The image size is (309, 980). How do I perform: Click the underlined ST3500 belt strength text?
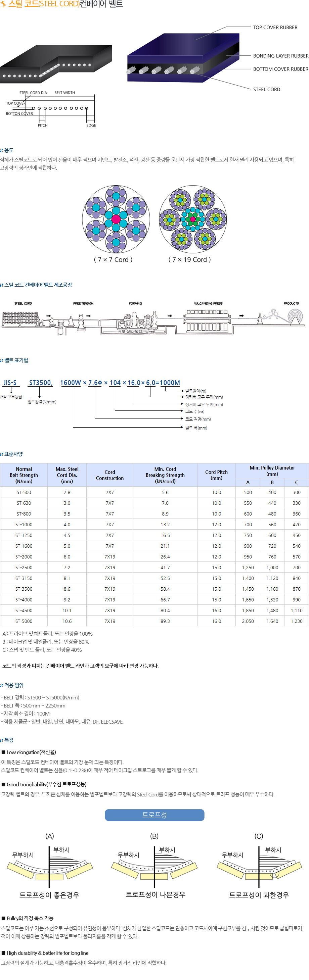[41, 383]
